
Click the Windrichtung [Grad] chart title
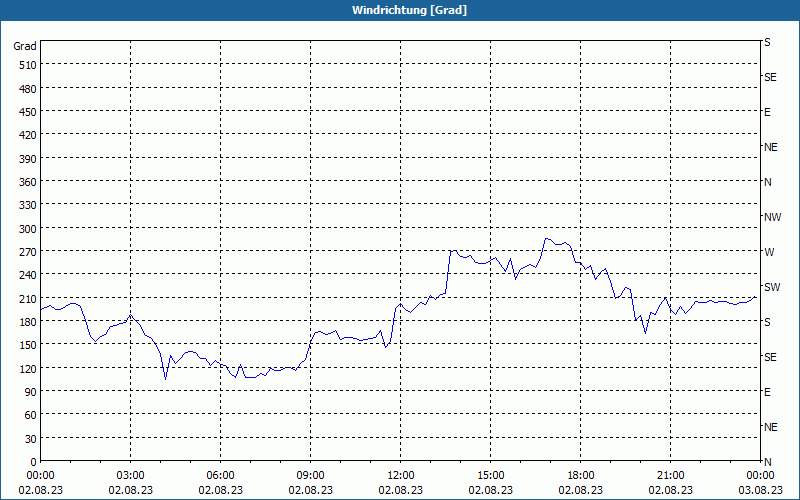tap(409, 10)
